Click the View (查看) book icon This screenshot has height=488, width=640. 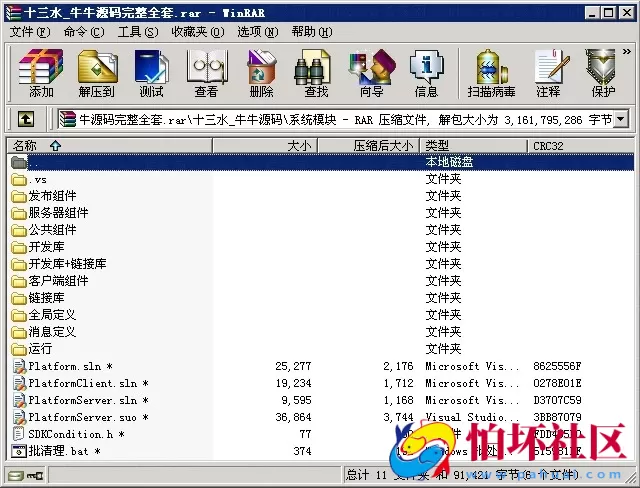(207, 73)
